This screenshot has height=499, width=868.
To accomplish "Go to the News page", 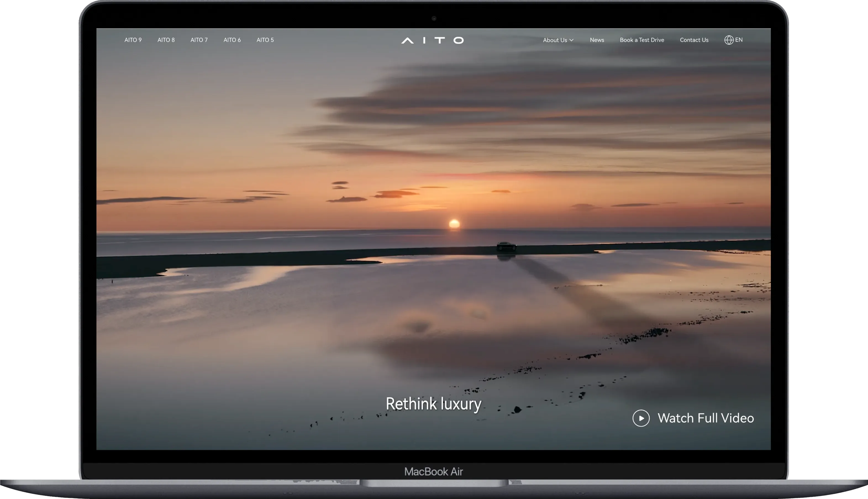I will (x=597, y=40).
